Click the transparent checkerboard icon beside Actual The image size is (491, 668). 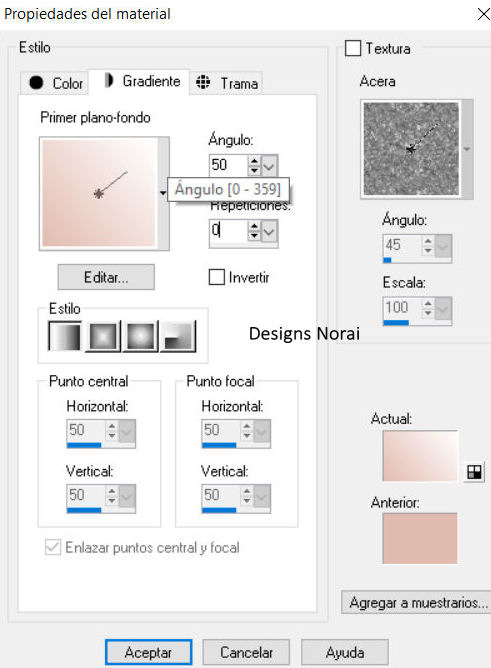tap(474, 472)
